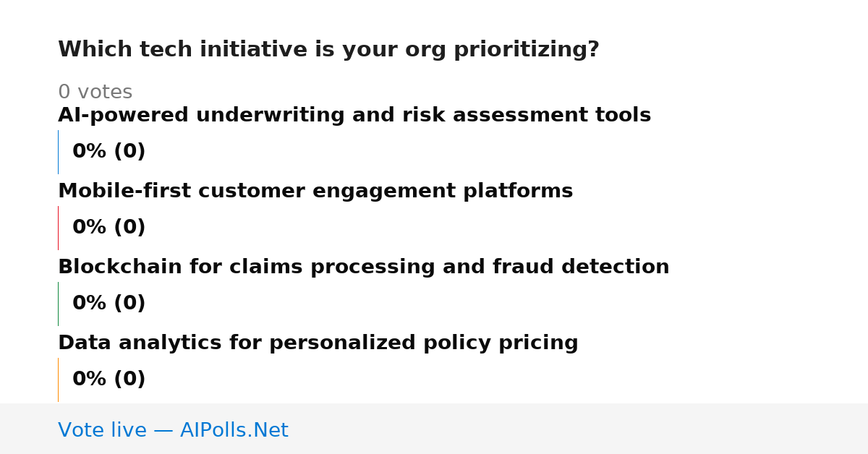Click the AIPolls.Net site name in footer
The image size is (868, 454).
(x=234, y=431)
